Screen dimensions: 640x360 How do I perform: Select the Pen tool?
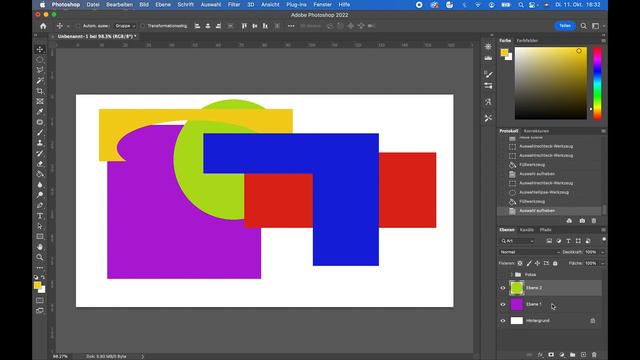[x=40, y=205]
